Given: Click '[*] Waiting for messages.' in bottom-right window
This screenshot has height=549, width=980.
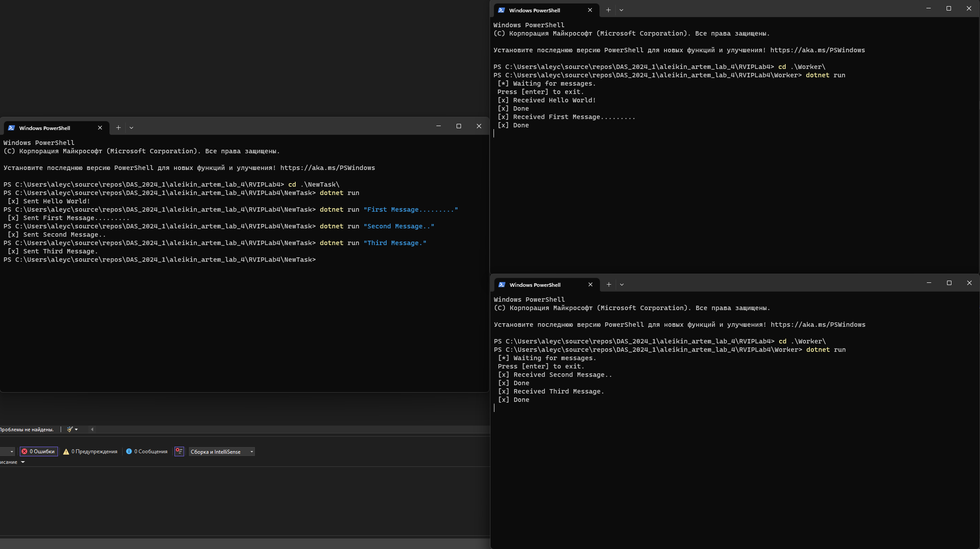Looking at the screenshot, I should [547, 358].
